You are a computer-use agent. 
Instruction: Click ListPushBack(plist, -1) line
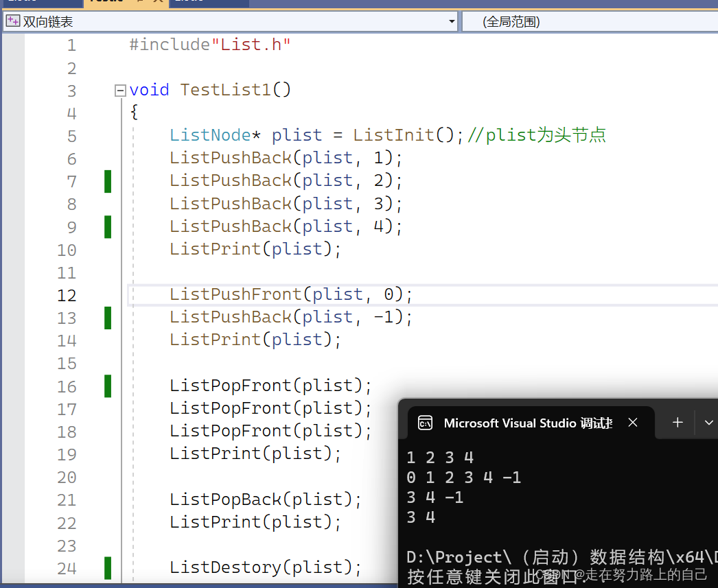coord(291,317)
